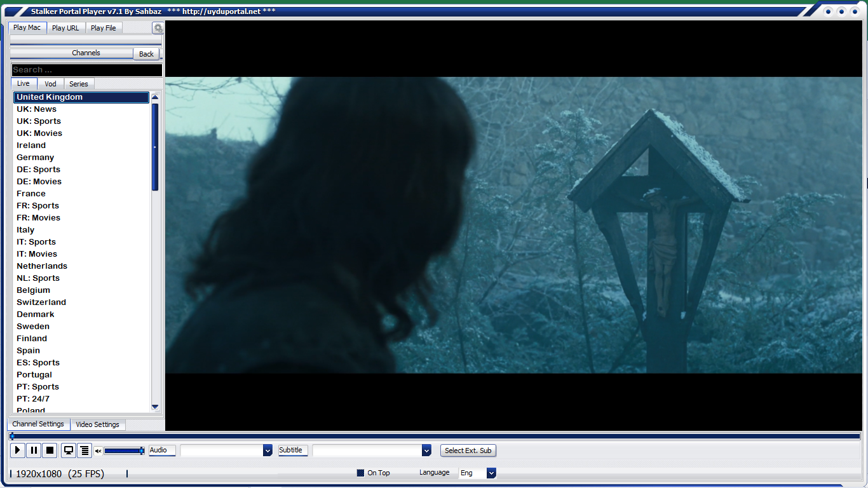This screenshot has width=868, height=488.
Task: Select Netherlands category
Action: point(81,266)
